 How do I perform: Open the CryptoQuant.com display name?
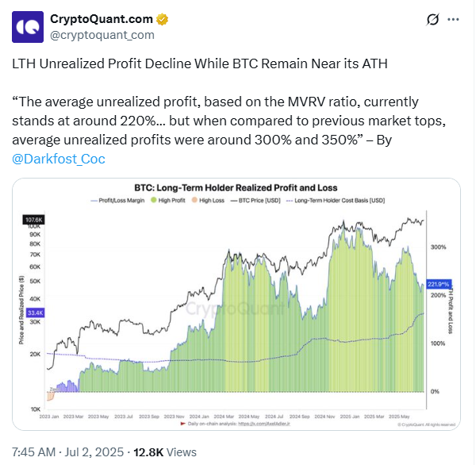tap(101, 18)
